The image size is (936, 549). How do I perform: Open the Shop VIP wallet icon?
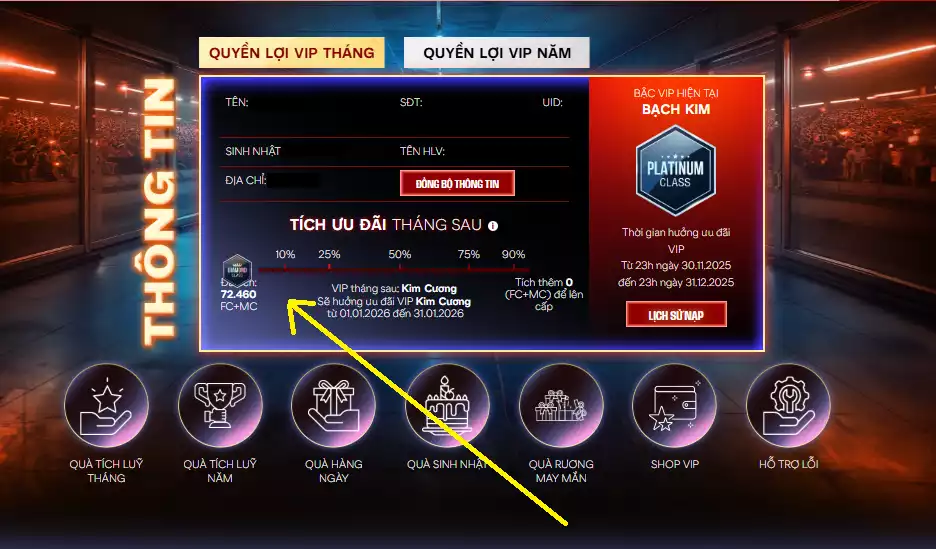pos(675,405)
